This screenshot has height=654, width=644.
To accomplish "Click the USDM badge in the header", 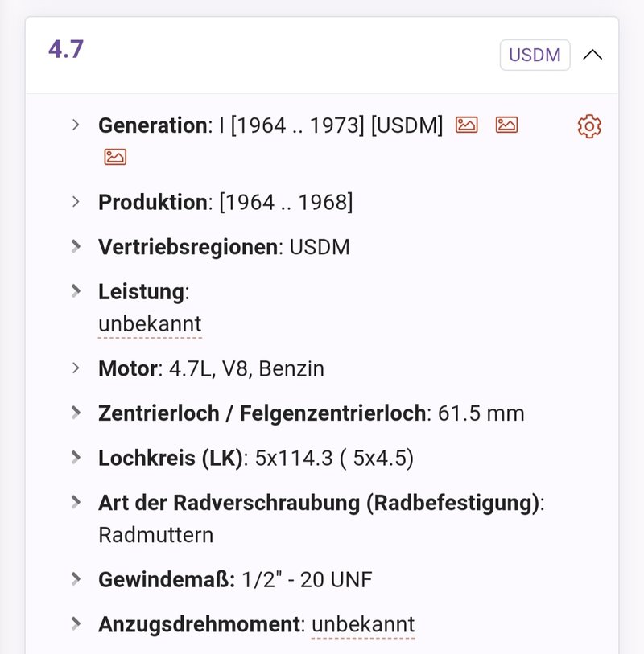I will click(535, 55).
